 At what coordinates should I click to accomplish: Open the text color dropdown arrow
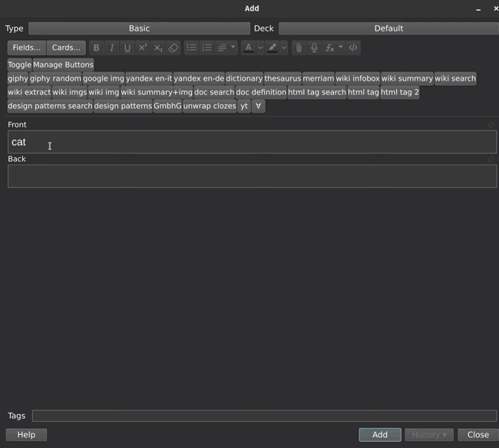coord(260,48)
